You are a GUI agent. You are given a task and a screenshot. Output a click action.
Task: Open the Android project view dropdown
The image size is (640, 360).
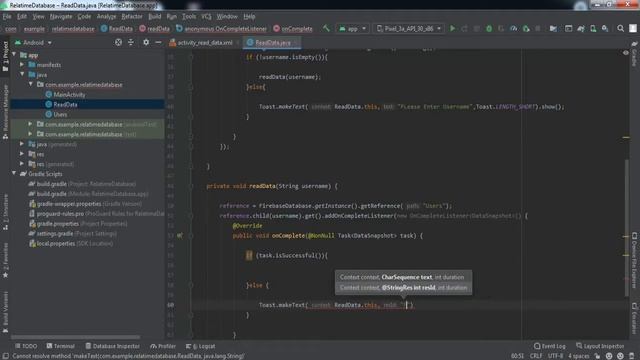coord(33,42)
